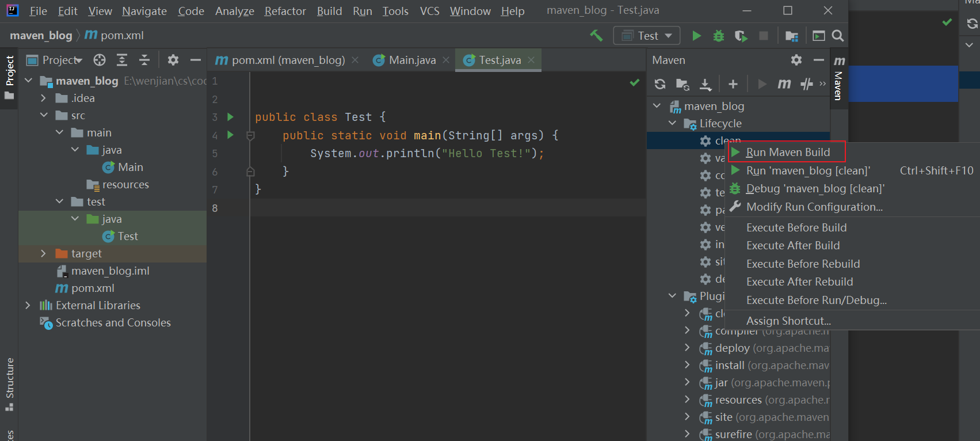
Task: Expand the surefire plugin node
Action: (687, 434)
